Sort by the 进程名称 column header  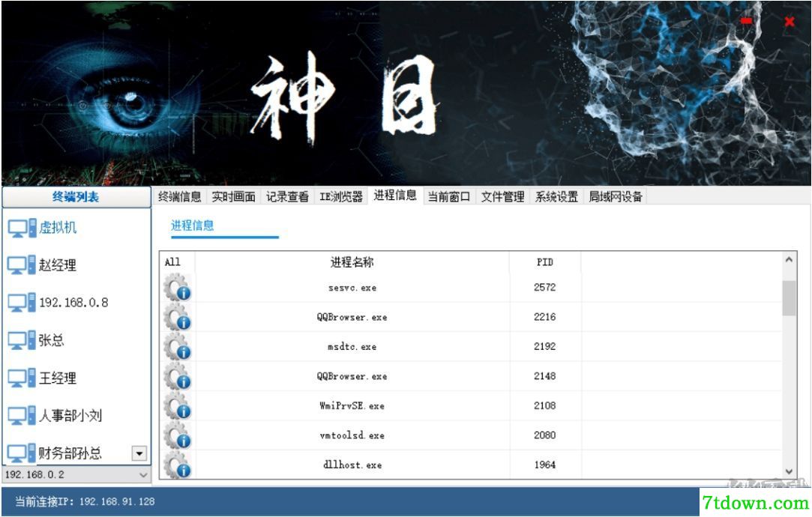coord(352,262)
